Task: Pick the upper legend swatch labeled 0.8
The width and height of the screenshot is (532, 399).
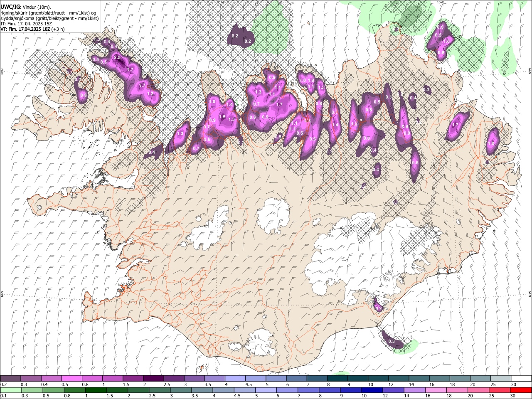Action: [92, 378]
